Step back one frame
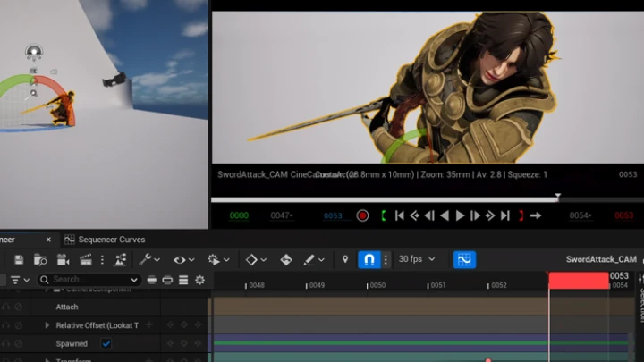This screenshot has height=362, width=644. 429,215
